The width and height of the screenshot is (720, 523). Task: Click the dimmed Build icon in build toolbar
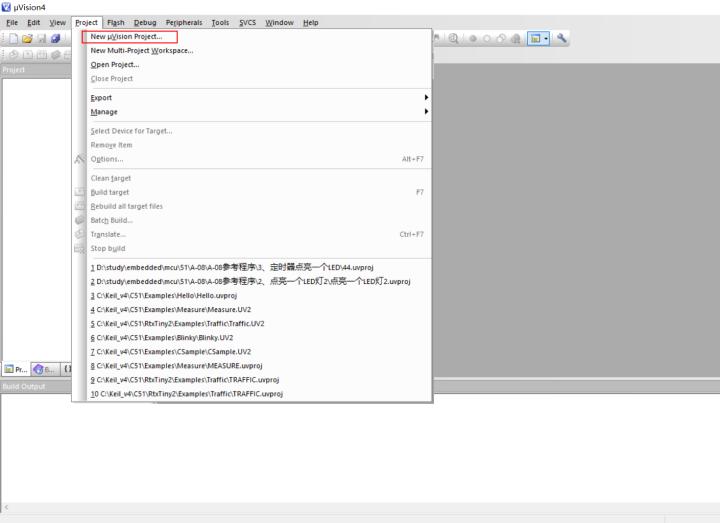[28, 55]
